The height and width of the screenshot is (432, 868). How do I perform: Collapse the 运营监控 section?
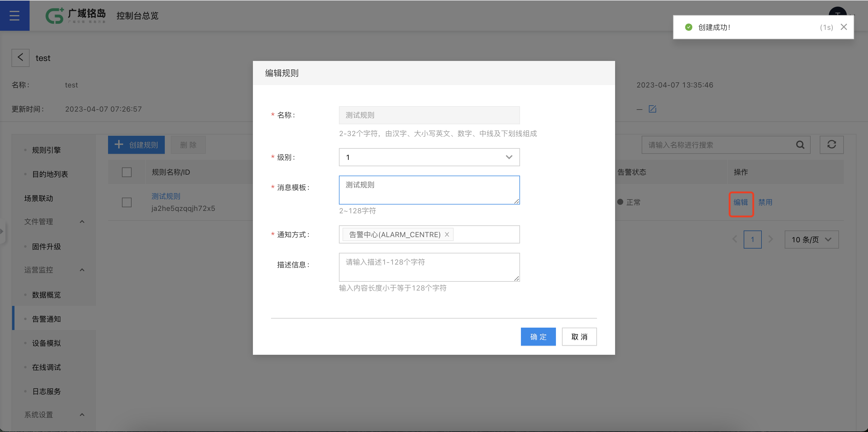tap(82, 270)
